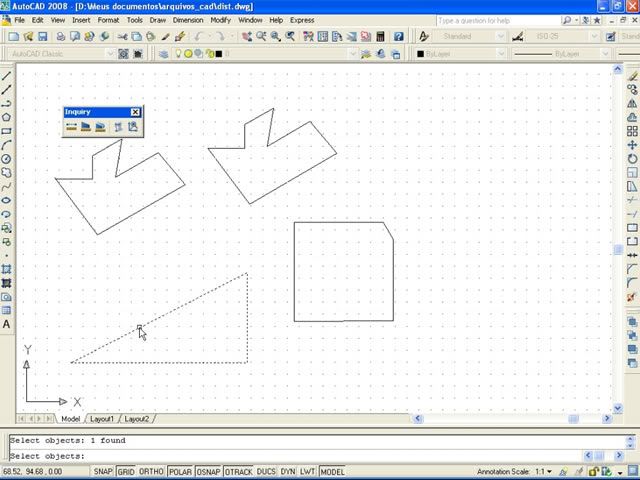Select the Hatch tool
Image resolution: width=640 pixels, height=480 pixels.
pyautogui.click(x=6, y=269)
